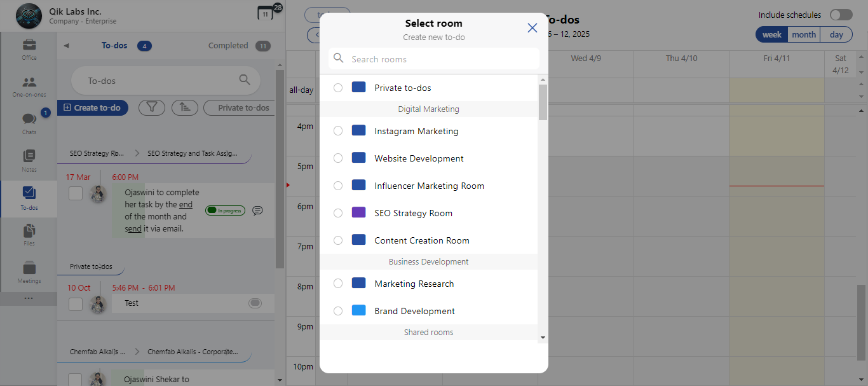Toggle the Include schedules switch
The width and height of the screenshot is (868, 386).
click(x=841, y=15)
